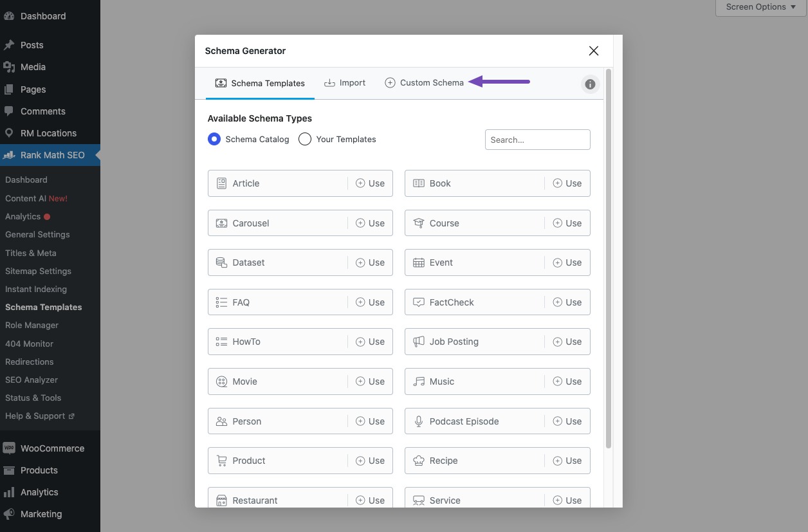Click the Course graduation cap icon

point(418,223)
